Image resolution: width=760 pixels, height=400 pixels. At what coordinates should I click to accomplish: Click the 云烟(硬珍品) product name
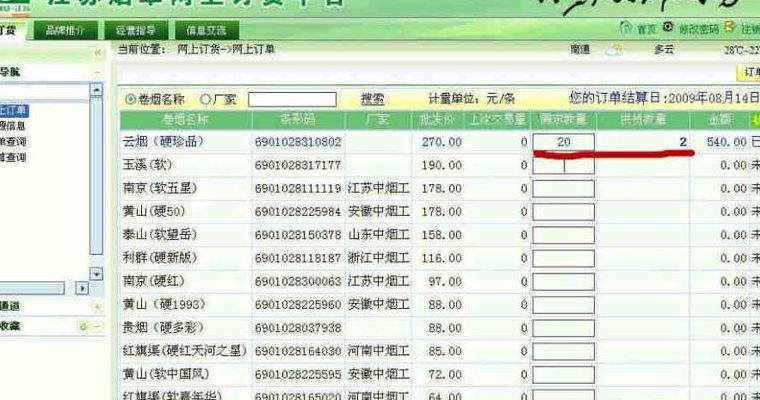(163, 142)
